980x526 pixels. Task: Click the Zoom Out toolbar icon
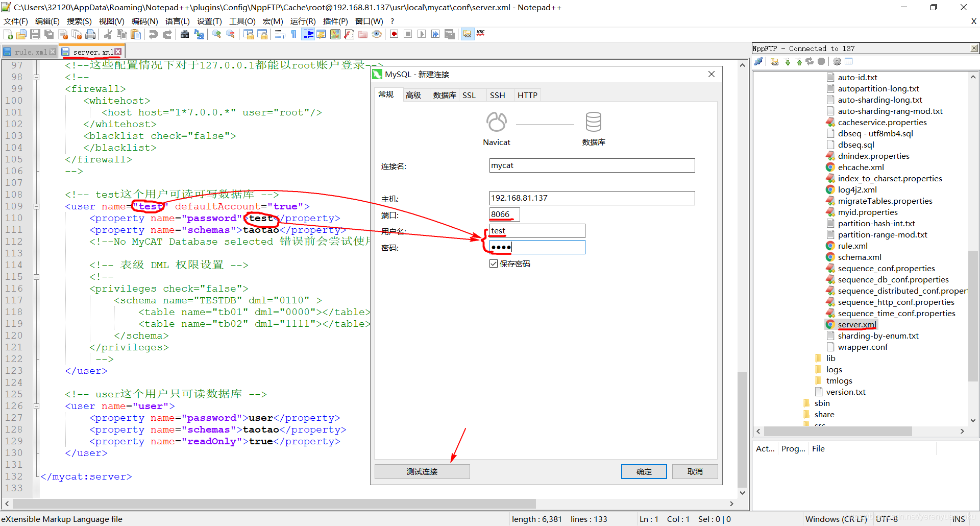pyautogui.click(x=231, y=34)
